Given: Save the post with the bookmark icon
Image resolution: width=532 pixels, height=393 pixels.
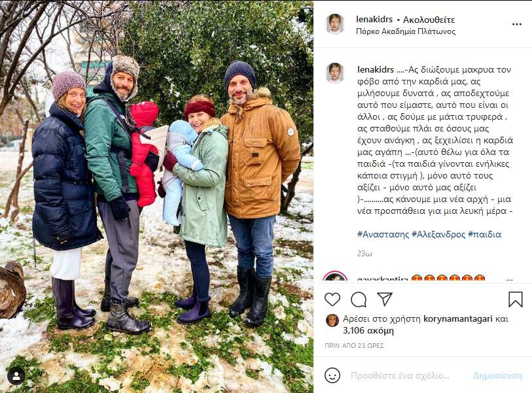Looking at the screenshot, I should click(x=515, y=299).
